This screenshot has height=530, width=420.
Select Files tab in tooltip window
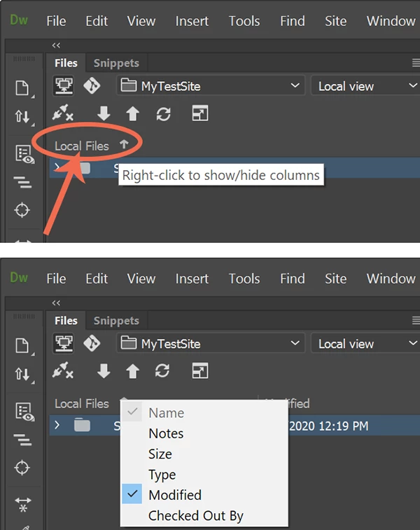point(66,63)
